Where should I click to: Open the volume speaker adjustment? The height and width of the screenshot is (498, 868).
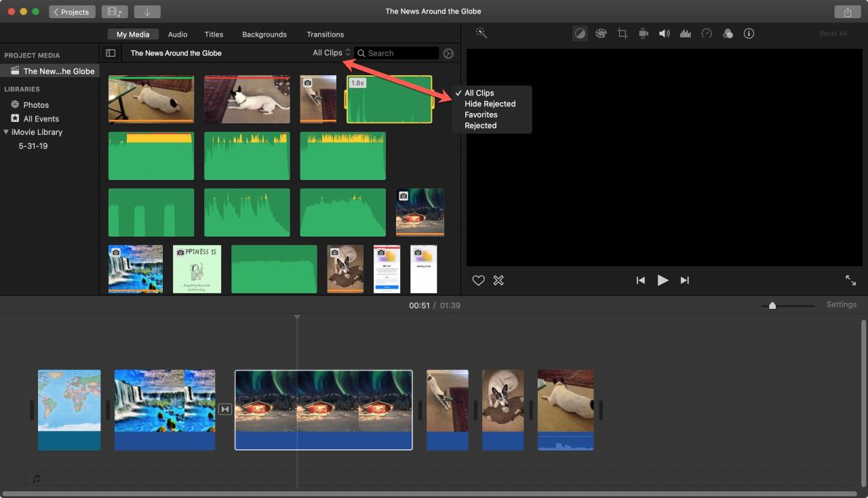pyautogui.click(x=665, y=33)
